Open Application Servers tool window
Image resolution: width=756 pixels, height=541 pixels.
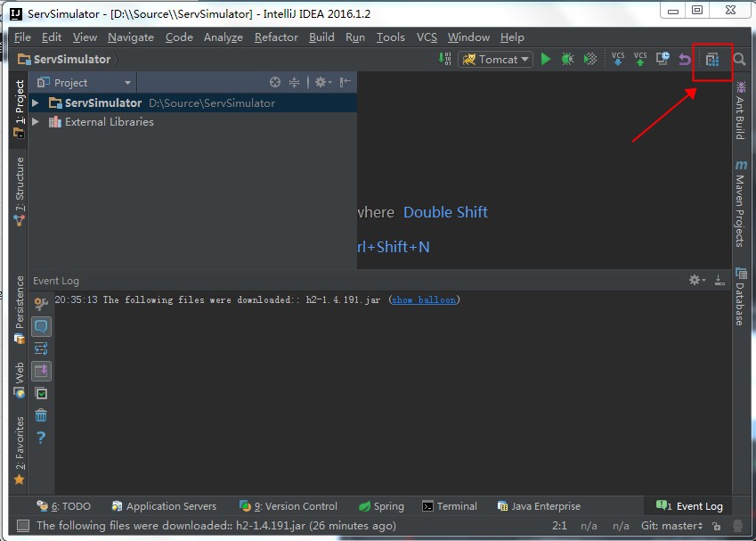[x=164, y=506]
